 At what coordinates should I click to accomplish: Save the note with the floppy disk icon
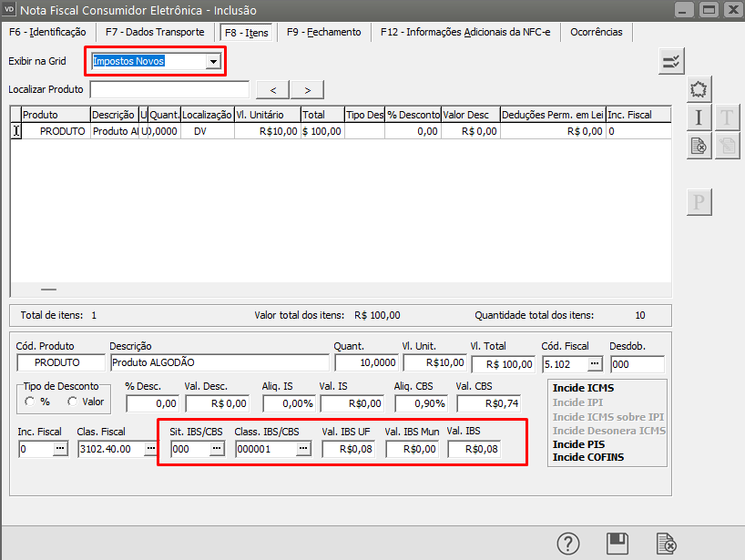coord(617,543)
